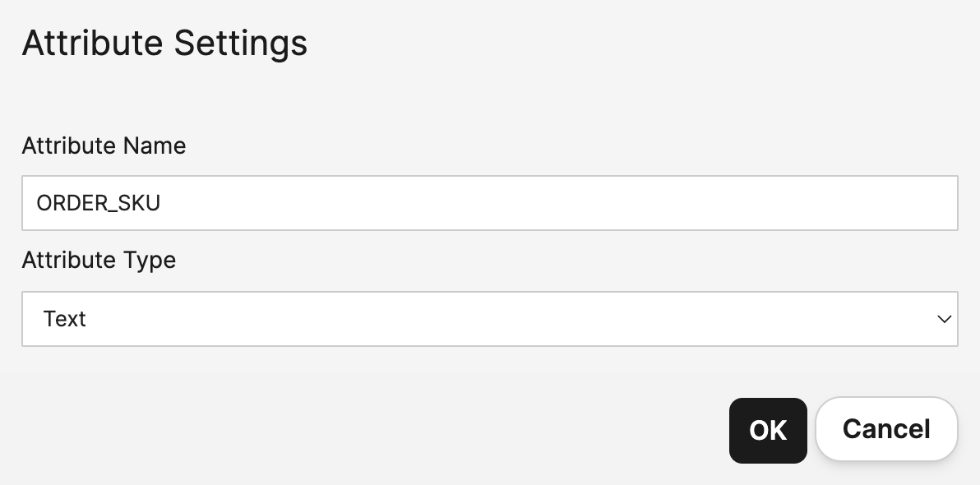The height and width of the screenshot is (485, 980).
Task: Click the down-arrow icon in Attribute Type
Action: [945, 319]
